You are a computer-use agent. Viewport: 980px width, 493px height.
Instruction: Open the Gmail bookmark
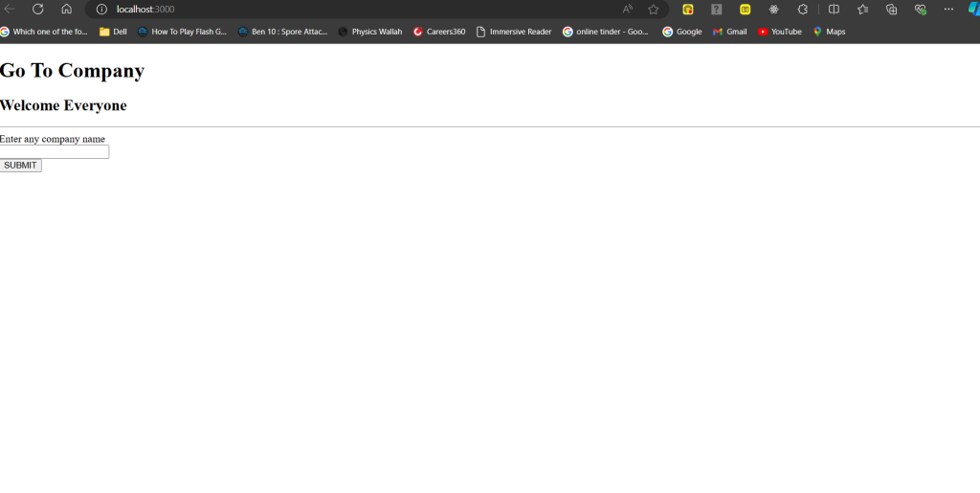pyautogui.click(x=729, y=32)
